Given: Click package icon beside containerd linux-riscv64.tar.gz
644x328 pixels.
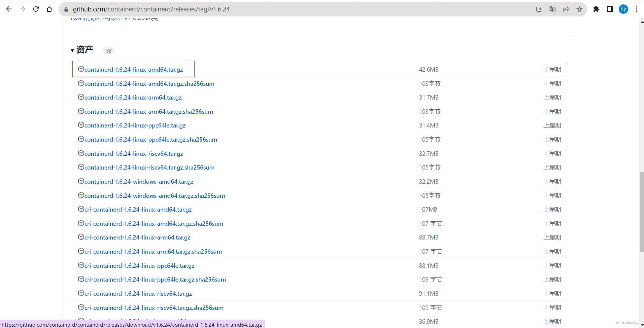Looking at the screenshot, I should coord(81,153).
